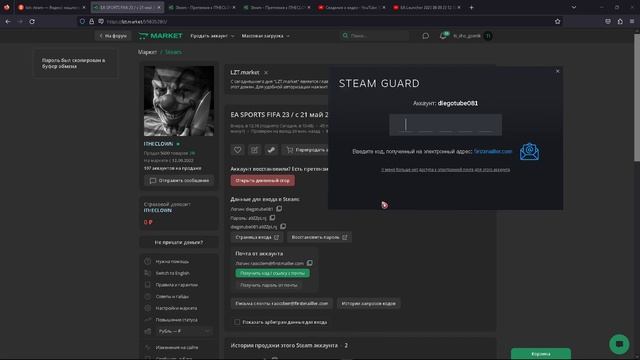
Task: Dismiss the LZT.market notice with X
Action: click(x=266, y=73)
